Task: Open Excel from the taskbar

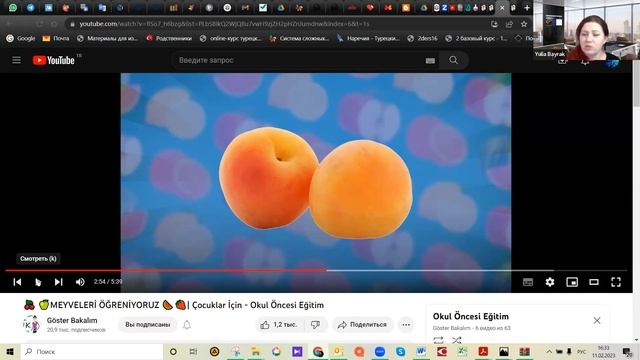Action: [x=462, y=351]
